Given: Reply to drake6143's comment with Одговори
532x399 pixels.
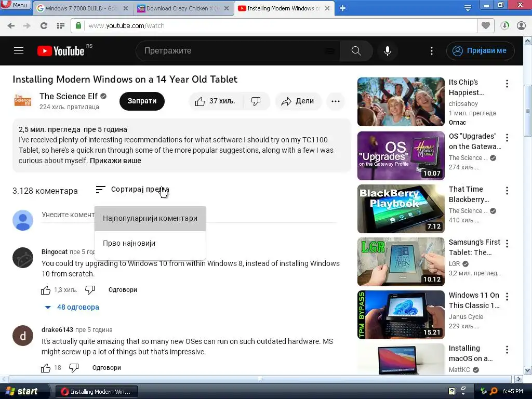Looking at the screenshot, I should click(x=107, y=368).
